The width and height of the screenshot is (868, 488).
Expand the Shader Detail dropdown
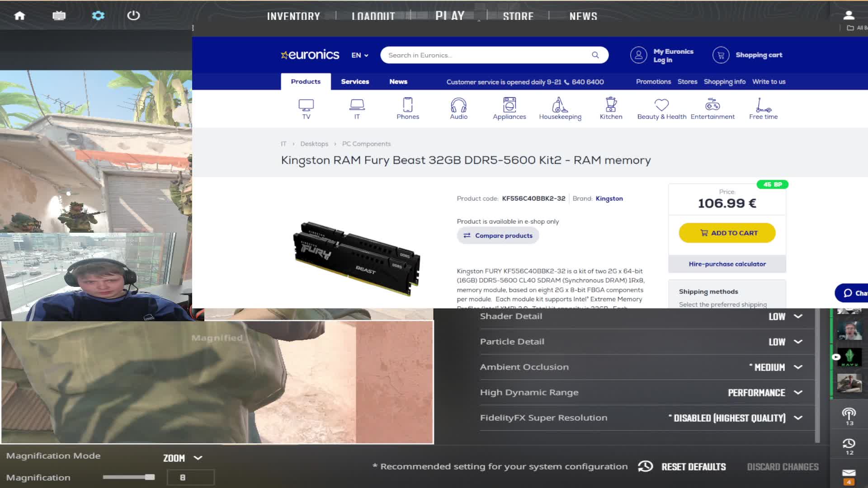pos(798,316)
